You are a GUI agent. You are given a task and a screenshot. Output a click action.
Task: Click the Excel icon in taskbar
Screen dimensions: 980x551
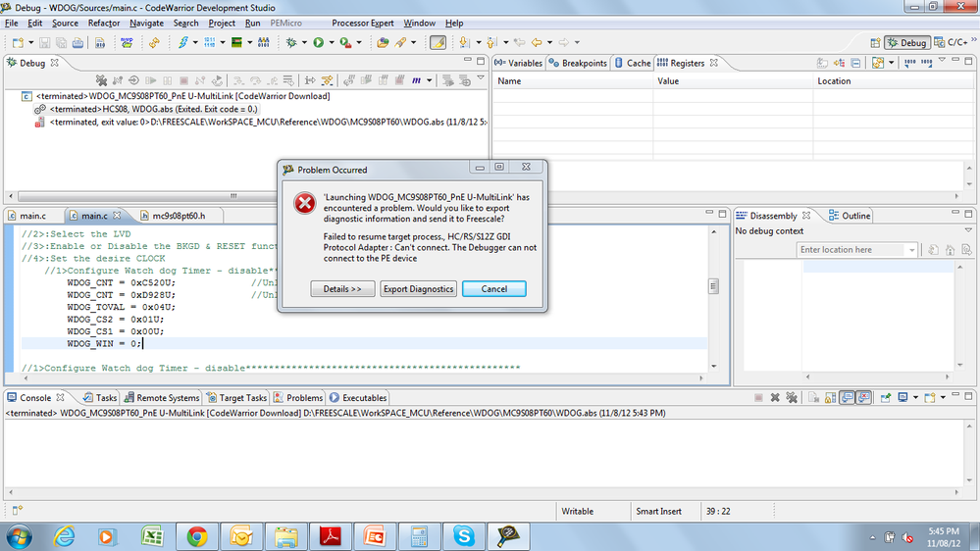pyautogui.click(x=152, y=536)
